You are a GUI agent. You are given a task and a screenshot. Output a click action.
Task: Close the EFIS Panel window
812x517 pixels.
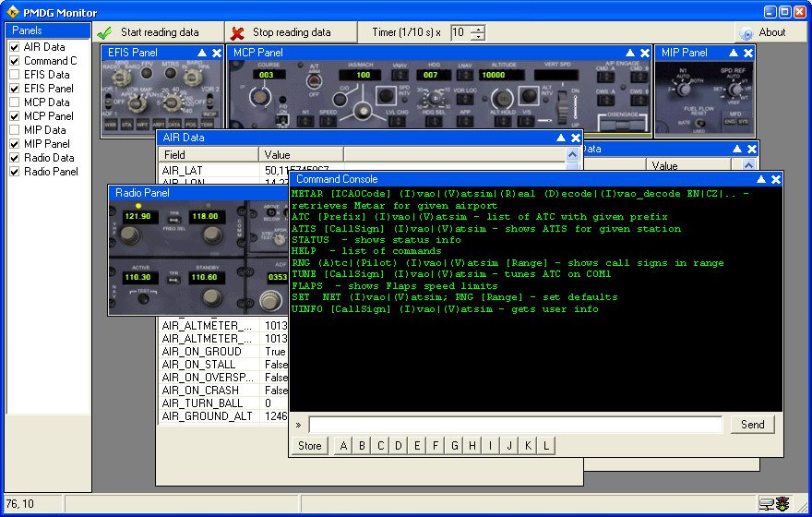click(217, 53)
